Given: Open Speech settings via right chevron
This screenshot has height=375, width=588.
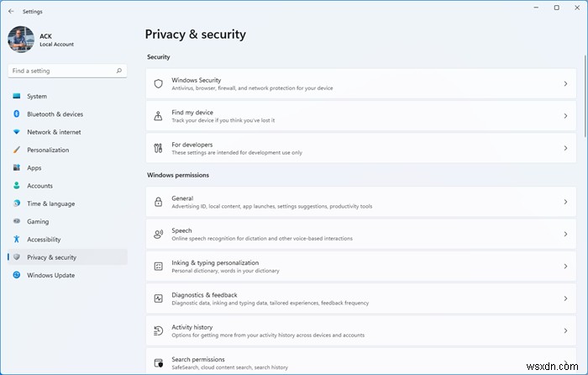Looking at the screenshot, I should pos(565,234).
